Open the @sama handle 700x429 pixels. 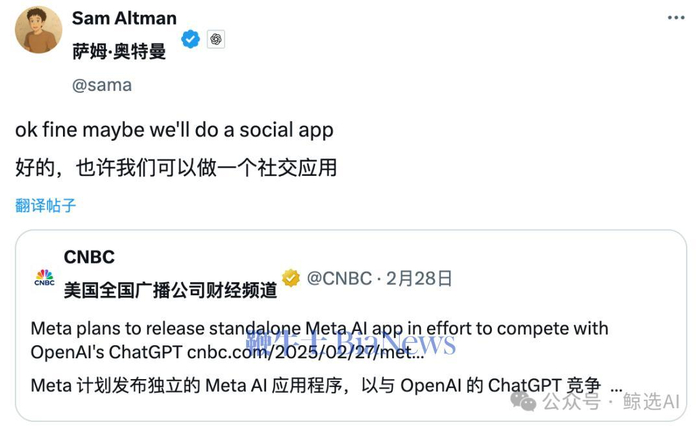tap(101, 85)
